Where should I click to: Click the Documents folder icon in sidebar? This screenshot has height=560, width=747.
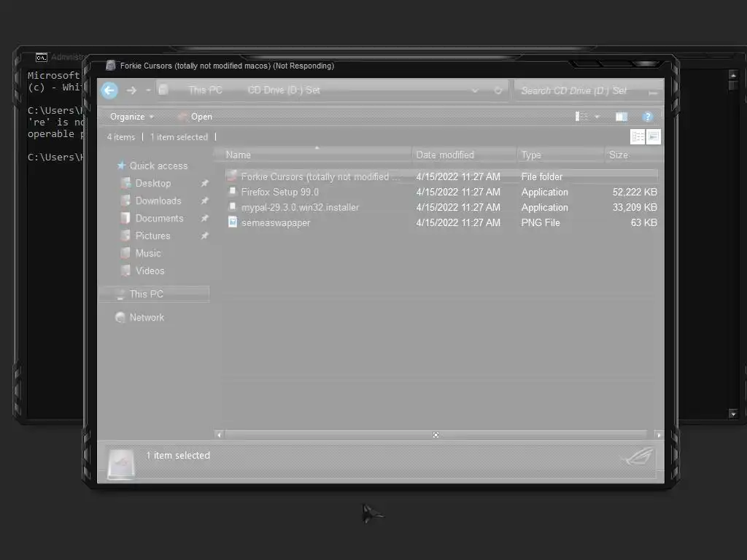pyautogui.click(x=125, y=218)
